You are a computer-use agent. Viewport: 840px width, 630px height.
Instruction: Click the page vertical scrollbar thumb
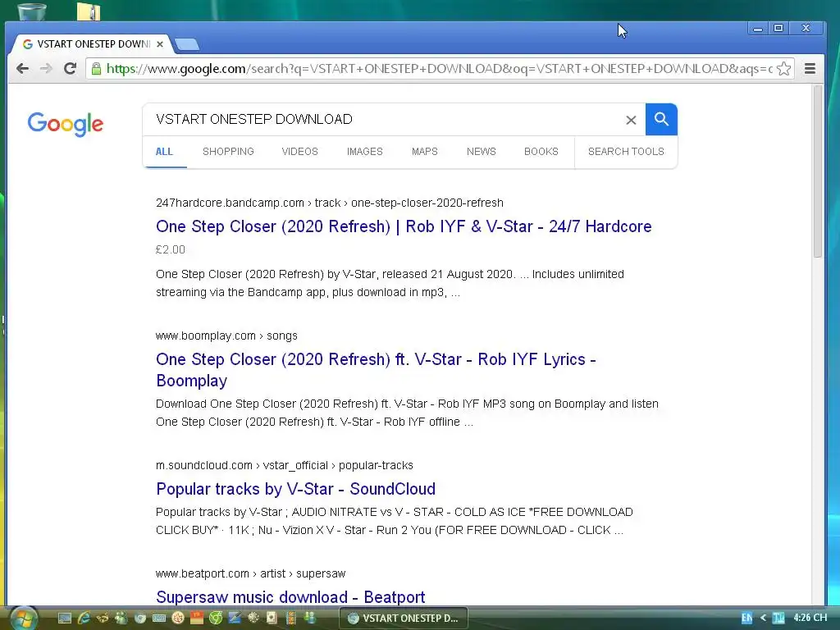[817, 171]
